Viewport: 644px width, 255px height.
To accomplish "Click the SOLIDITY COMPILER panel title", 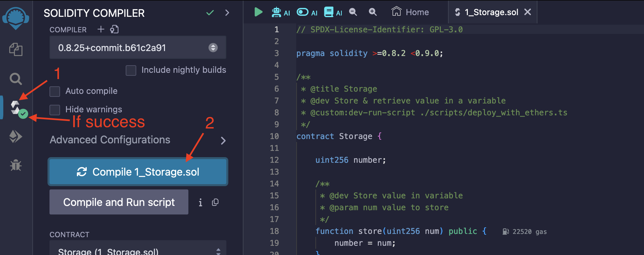I will tap(94, 13).
